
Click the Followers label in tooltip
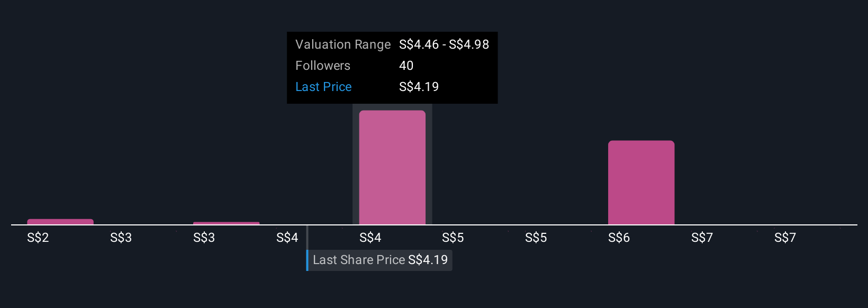323,66
